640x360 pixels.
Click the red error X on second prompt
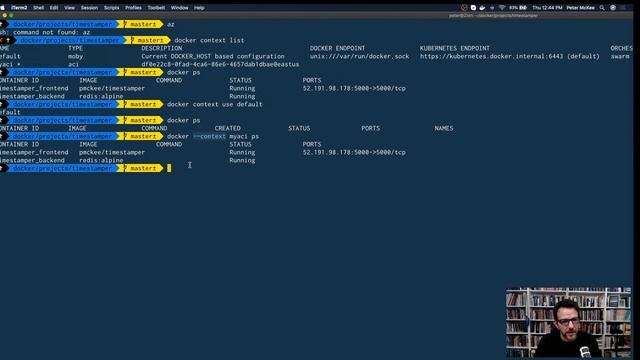(x=2, y=40)
